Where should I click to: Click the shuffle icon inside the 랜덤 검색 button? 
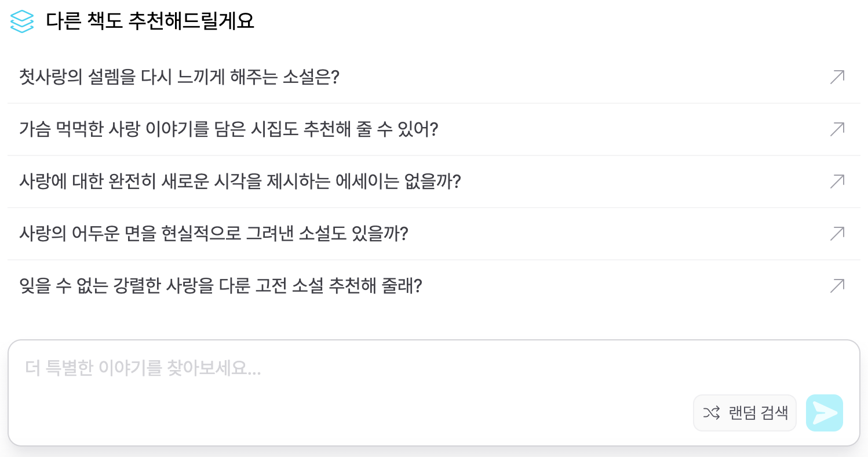click(712, 412)
